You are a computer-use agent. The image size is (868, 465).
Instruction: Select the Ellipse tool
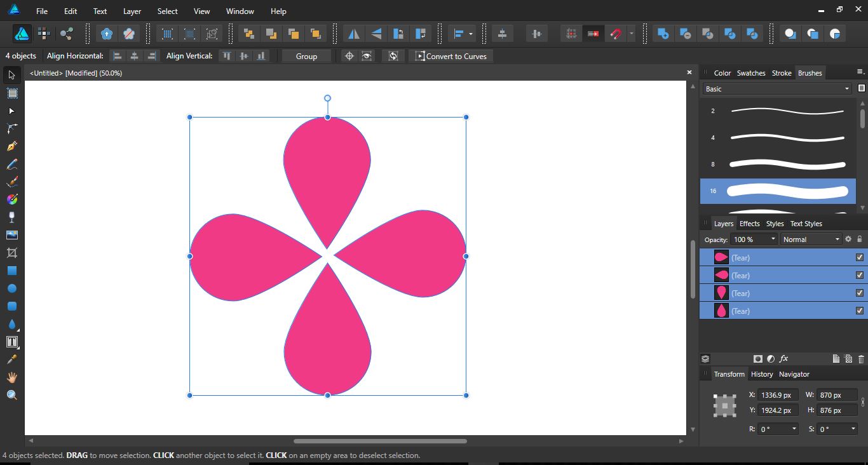pyautogui.click(x=11, y=288)
